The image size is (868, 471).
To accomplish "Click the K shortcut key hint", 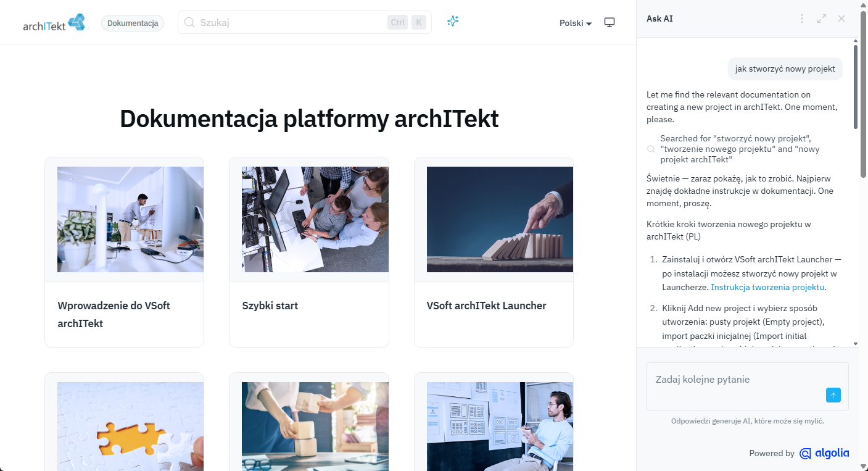I will point(419,22).
